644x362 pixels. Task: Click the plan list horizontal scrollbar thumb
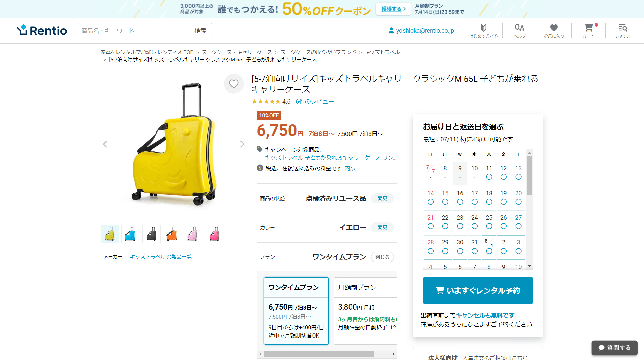(x=318, y=354)
